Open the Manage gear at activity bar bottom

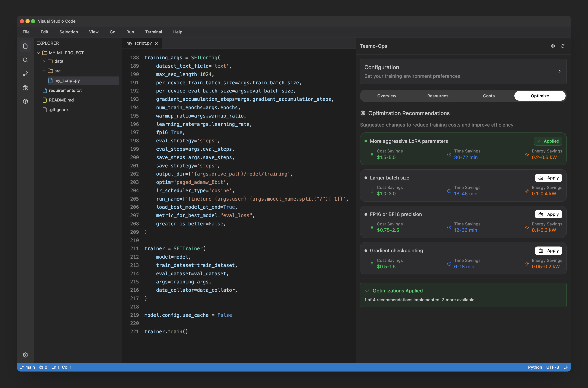tap(25, 355)
